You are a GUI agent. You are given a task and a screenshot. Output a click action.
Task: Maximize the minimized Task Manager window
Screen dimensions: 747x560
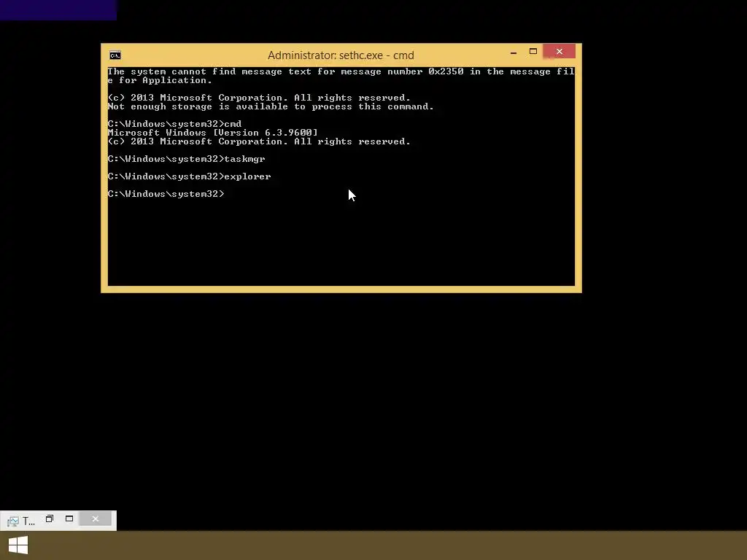pos(69,518)
